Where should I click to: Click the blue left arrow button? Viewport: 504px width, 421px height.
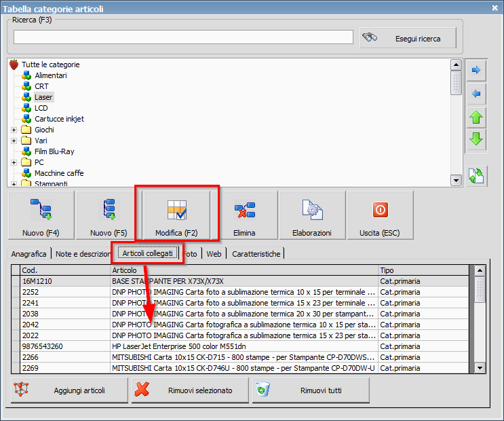coord(476,94)
